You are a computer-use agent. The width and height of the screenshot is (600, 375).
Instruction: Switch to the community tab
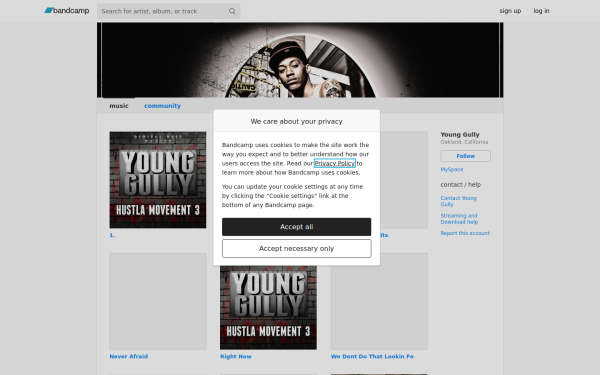click(162, 106)
